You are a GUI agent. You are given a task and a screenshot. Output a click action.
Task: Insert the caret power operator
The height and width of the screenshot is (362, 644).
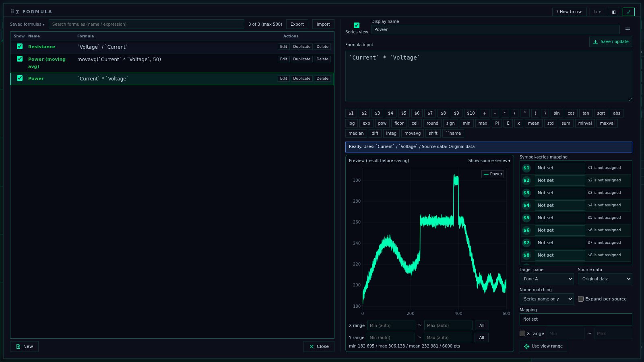pyautogui.click(x=525, y=113)
